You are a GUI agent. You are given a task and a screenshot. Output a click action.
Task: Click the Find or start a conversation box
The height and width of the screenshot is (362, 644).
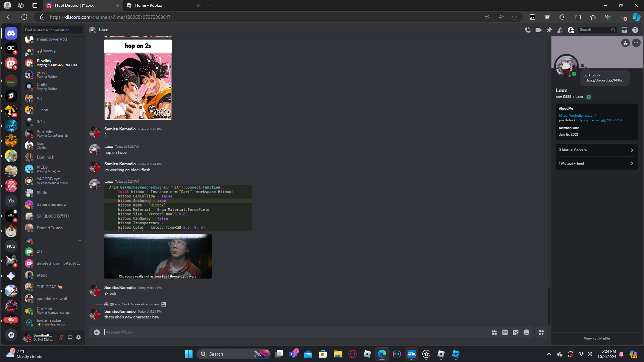53,30
